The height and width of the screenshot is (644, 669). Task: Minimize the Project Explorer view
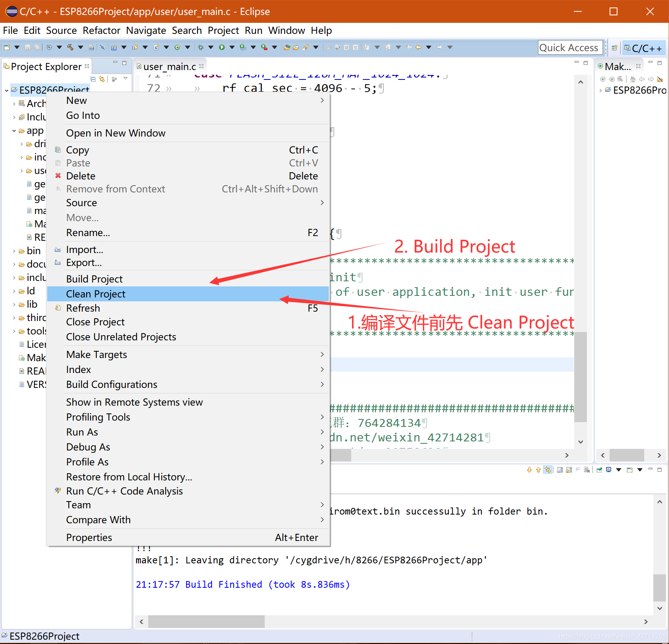tap(115, 62)
